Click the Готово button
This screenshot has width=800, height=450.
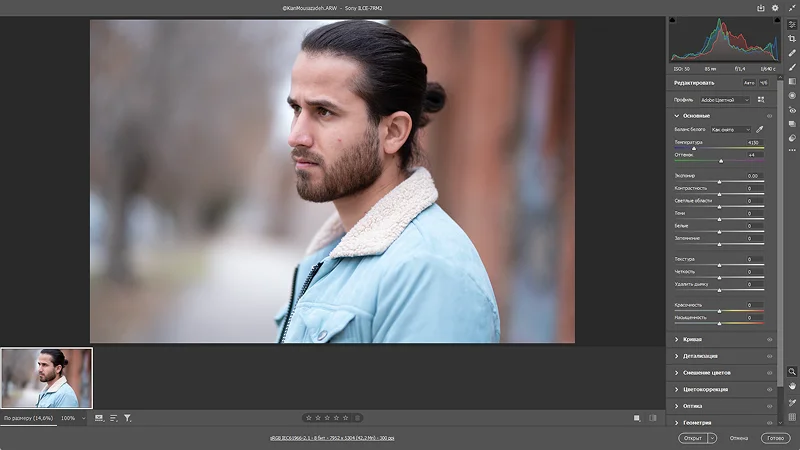775,437
